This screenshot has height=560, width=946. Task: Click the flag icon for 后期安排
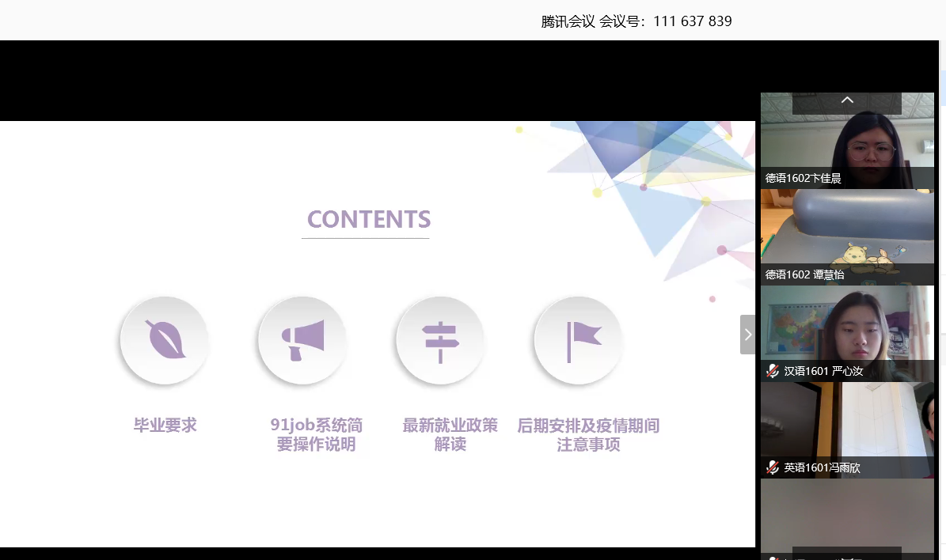point(579,340)
